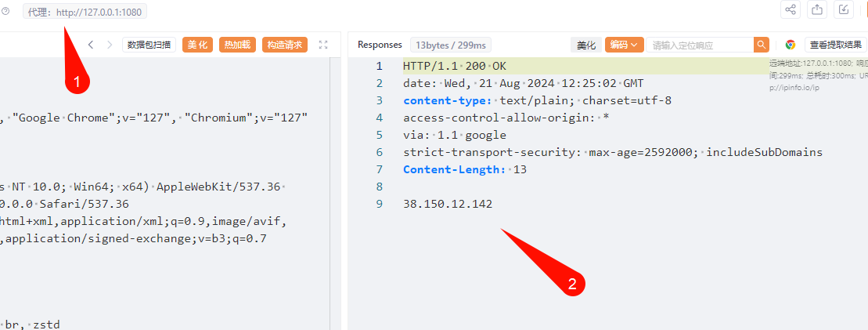This screenshot has width=868, height=330.
Task: Click the 热加载 hot reload button
Action: [x=237, y=45]
